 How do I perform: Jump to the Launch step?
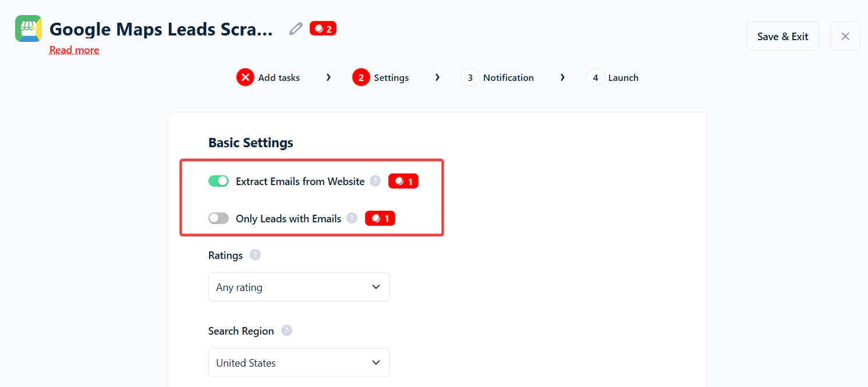pos(613,77)
